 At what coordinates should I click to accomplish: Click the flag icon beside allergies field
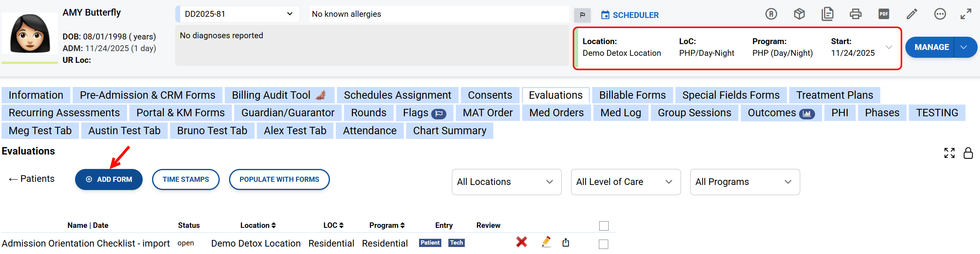[582, 15]
